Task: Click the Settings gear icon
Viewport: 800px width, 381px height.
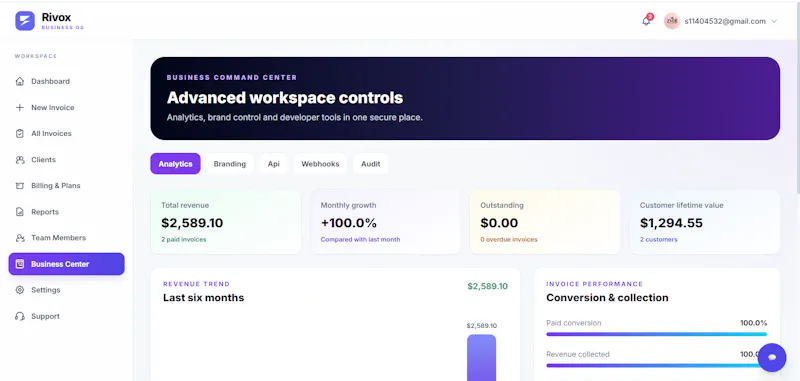Action: click(20, 290)
